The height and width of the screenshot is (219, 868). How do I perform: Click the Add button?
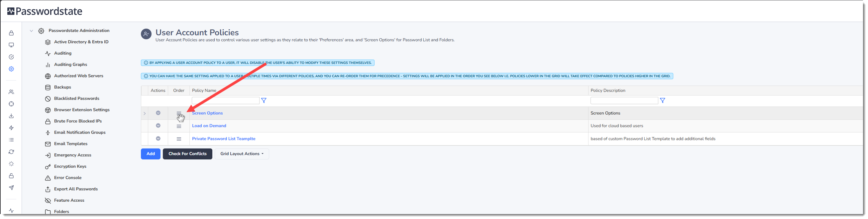click(151, 154)
